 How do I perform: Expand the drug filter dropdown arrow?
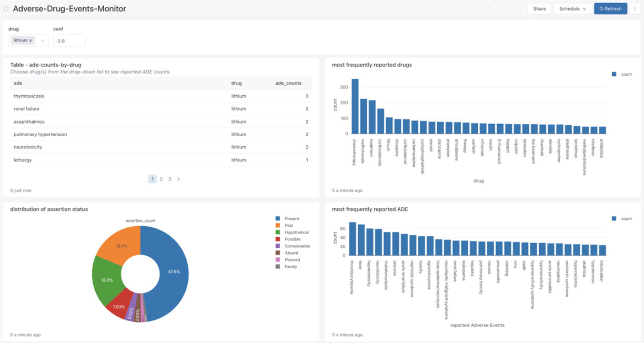(x=42, y=41)
